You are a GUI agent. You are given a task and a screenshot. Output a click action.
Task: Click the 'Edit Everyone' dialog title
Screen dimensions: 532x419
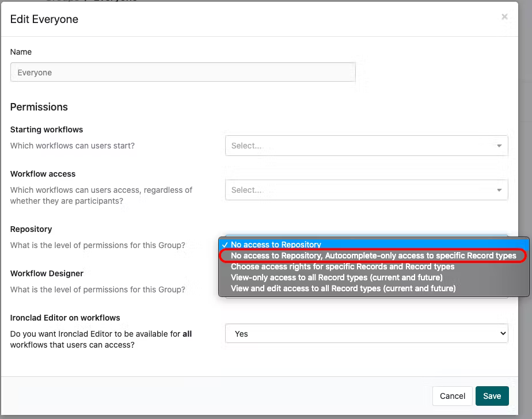point(44,20)
